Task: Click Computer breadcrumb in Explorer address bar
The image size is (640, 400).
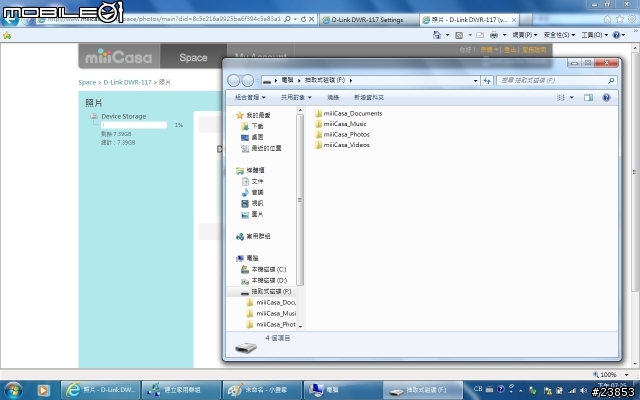Action: [x=287, y=80]
